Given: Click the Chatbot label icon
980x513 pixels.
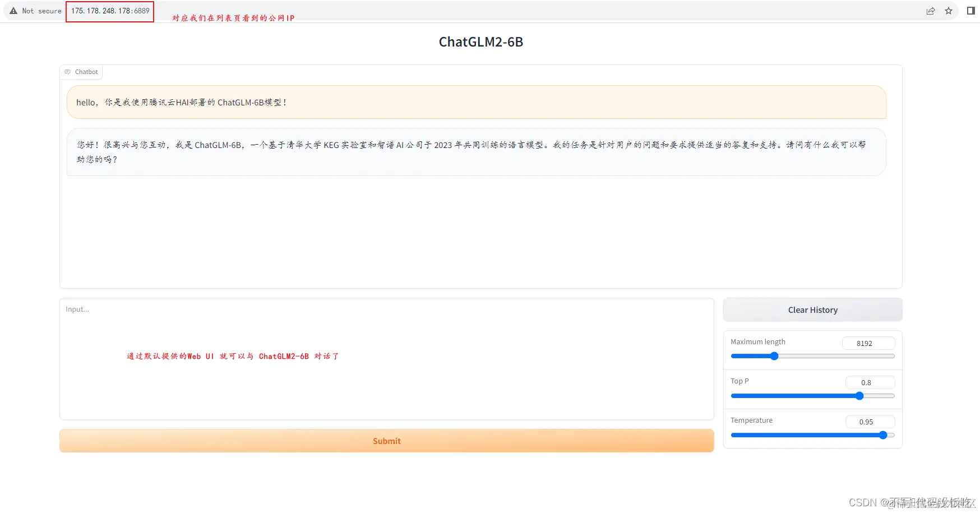Looking at the screenshot, I should 68,72.
